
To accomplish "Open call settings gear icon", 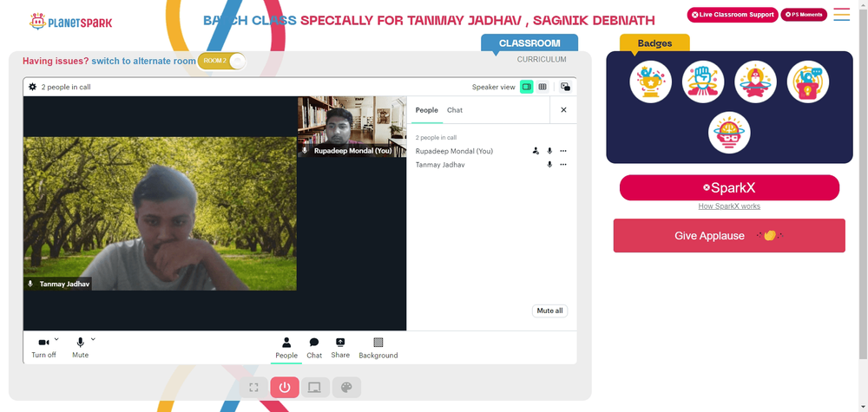I will (33, 87).
